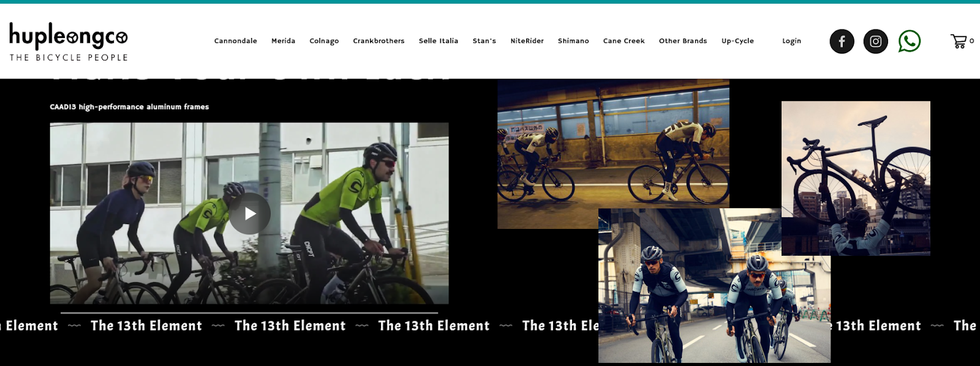Open the Instagram profile icon
The image size is (980, 366).
(x=875, y=42)
